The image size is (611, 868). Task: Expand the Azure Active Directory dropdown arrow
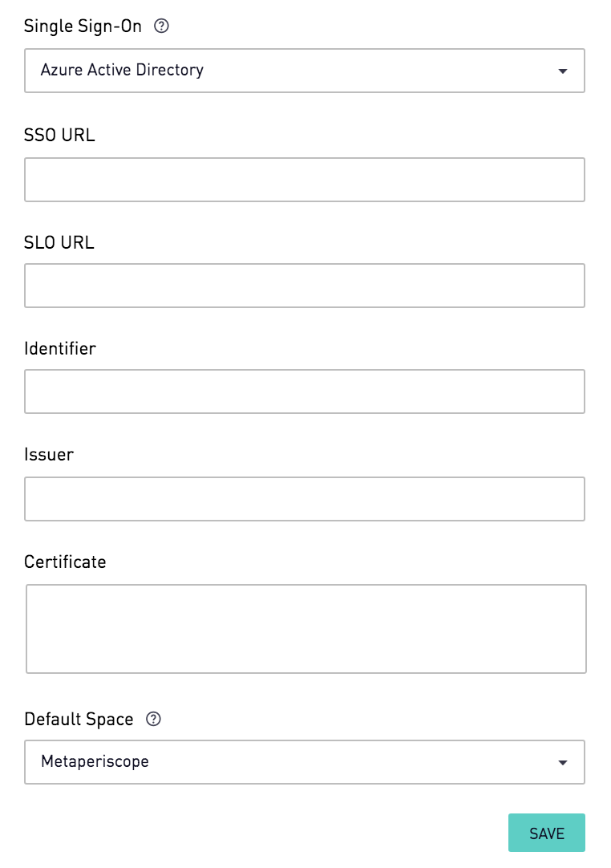point(563,71)
